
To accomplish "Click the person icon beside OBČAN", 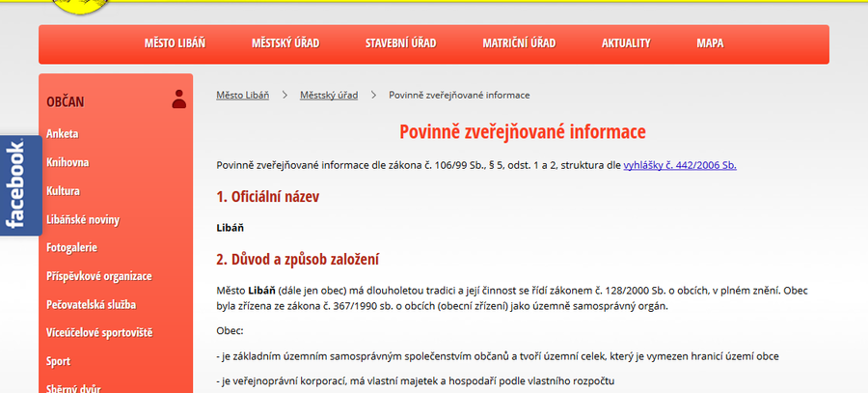I will [178, 99].
